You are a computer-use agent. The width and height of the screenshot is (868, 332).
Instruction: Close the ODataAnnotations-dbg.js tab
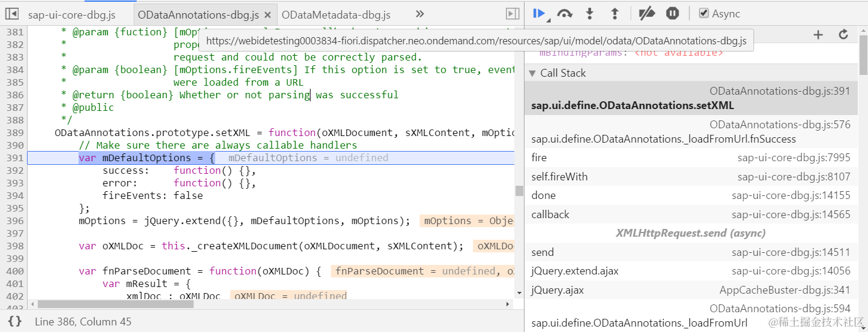tap(267, 14)
